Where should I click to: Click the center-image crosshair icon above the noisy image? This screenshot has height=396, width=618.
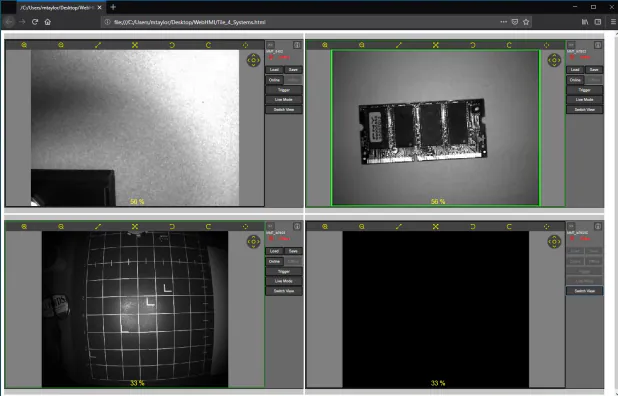click(245, 45)
